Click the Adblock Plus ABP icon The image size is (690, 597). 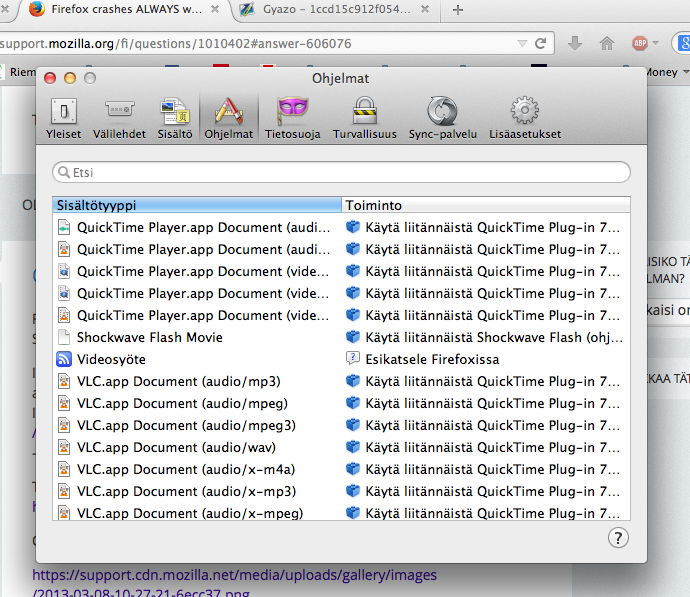click(640, 43)
